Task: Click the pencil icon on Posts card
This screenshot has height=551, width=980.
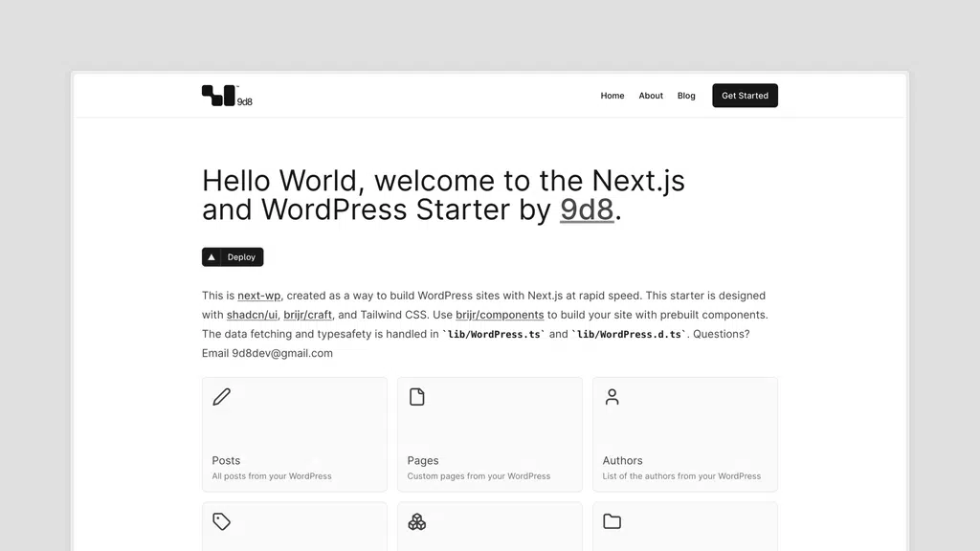Action: point(221,397)
